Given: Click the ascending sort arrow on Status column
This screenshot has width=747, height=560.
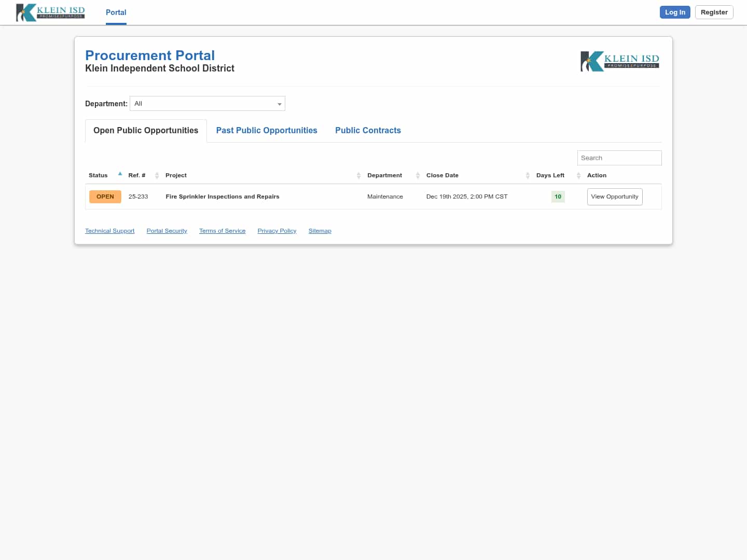Looking at the screenshot, I should coord(120,173).
